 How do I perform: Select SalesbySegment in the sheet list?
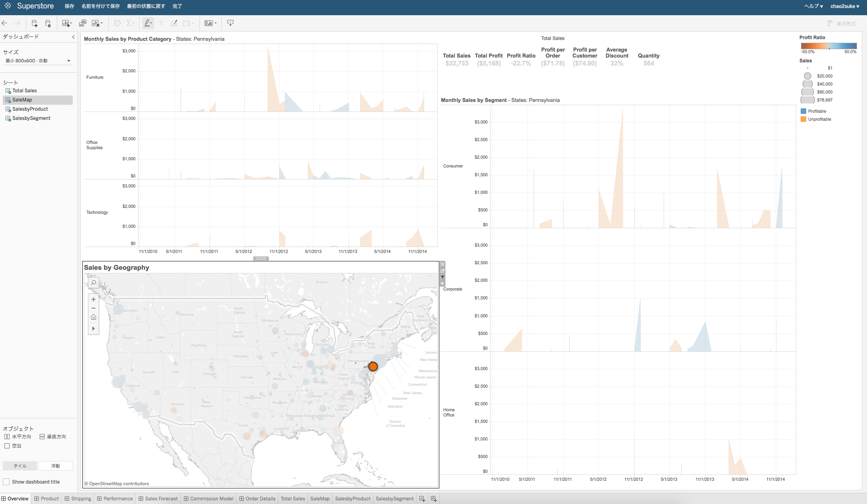(x=31, y=118)
